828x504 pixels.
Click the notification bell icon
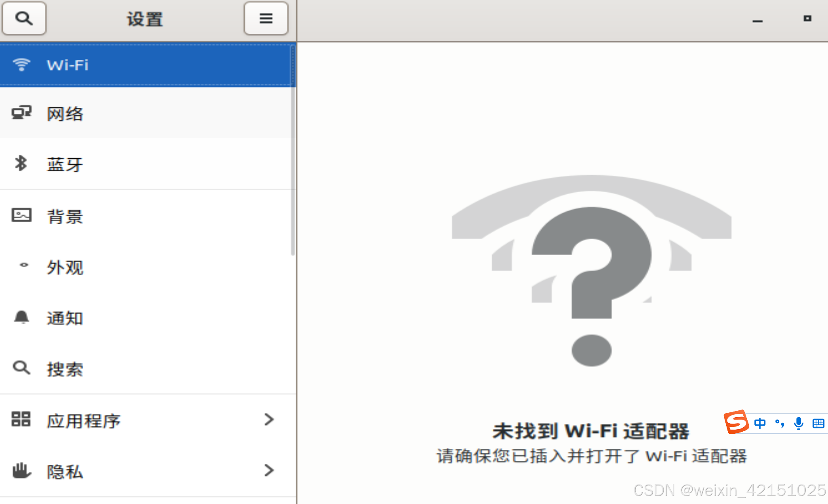click(x=21, y=317)
